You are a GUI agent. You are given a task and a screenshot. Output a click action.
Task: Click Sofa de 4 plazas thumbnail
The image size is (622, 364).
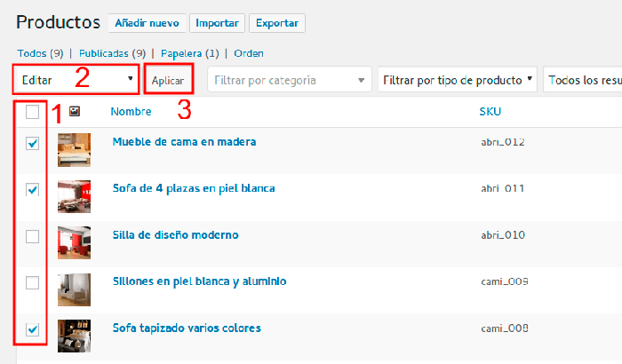pos(74,196)
